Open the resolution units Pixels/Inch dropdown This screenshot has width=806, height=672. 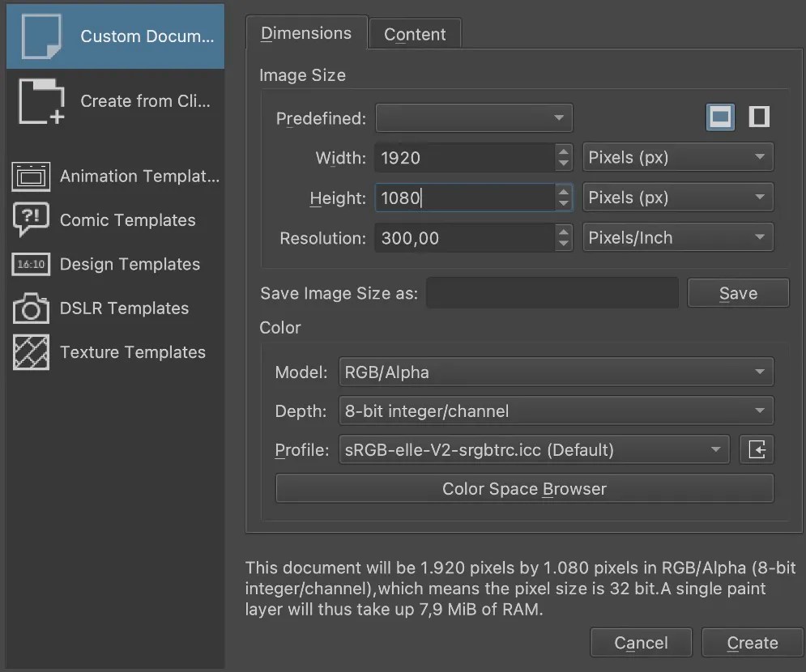click(677, 237)
